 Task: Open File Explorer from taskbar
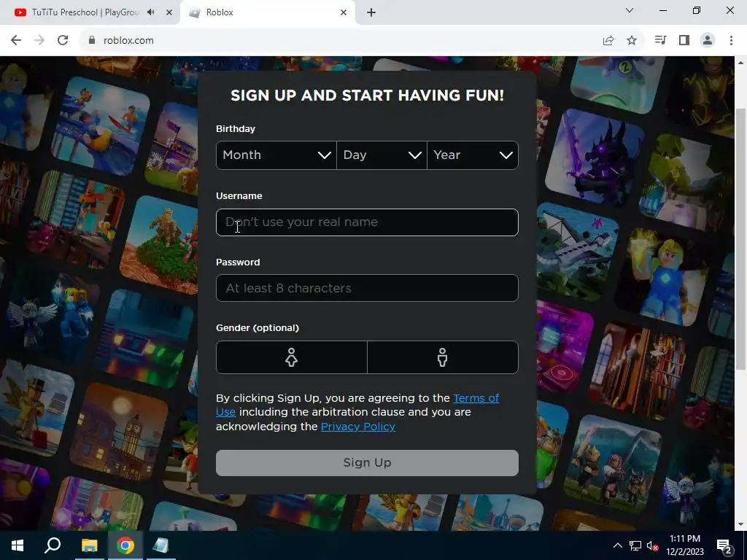pyautogui.click(x=89, y=545)
